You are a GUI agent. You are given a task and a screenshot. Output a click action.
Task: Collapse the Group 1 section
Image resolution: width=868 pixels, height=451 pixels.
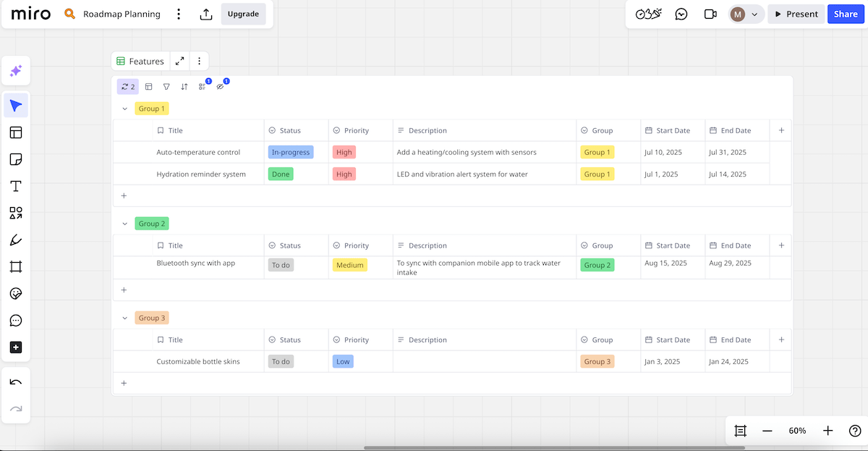(x=124, y=109)
